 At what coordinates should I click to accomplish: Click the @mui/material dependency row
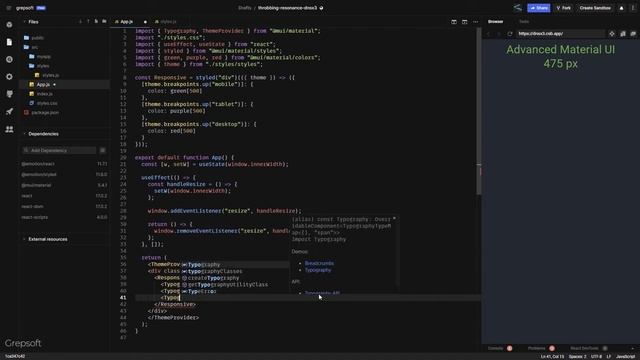click(x=64, y=185)
